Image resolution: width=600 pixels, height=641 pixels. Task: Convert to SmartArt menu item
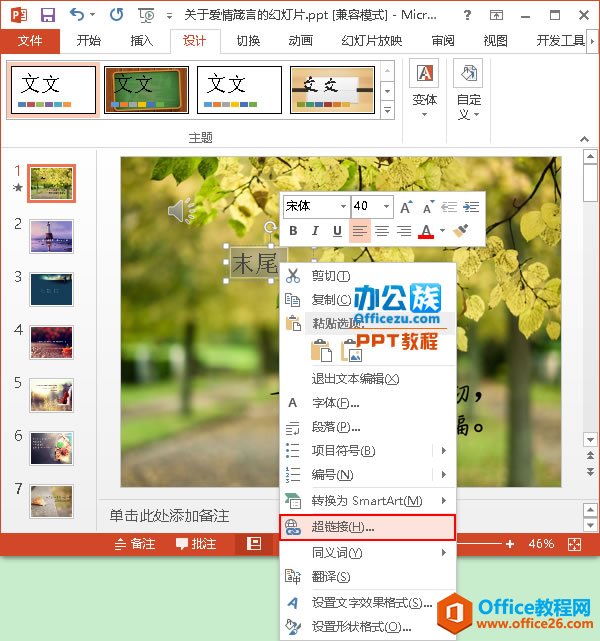coord(368,501)
